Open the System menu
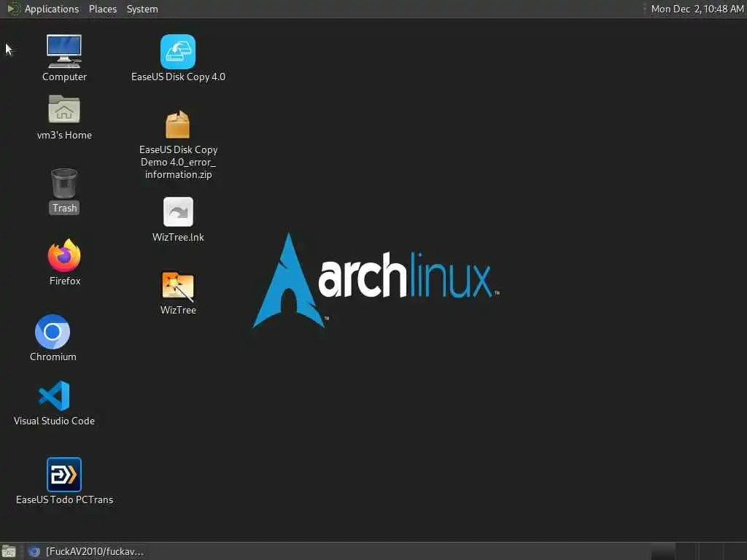The width and height of the screenshot is (747, 560). pos(142,9)
